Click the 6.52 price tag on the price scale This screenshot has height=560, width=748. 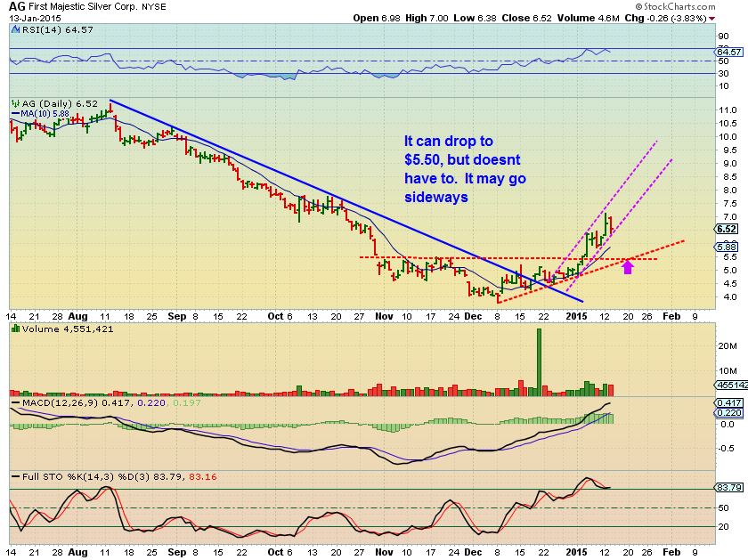[728, 229]
